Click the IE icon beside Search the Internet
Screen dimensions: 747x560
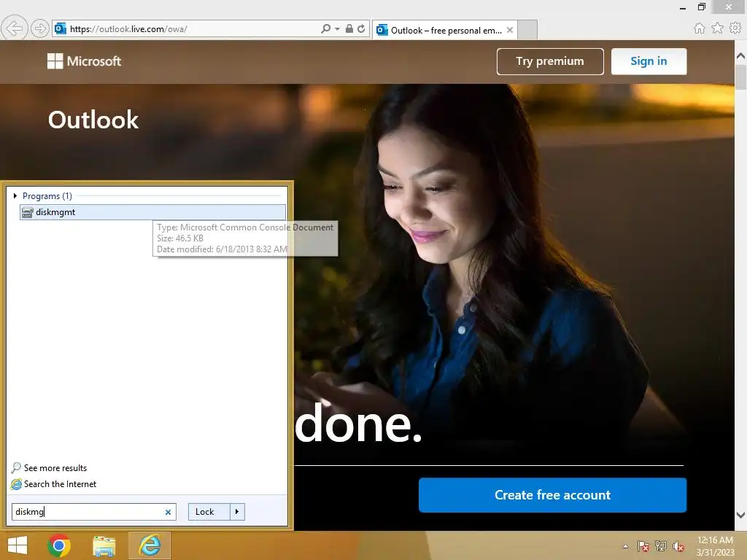pyautogui.click(x=16, y=484)
